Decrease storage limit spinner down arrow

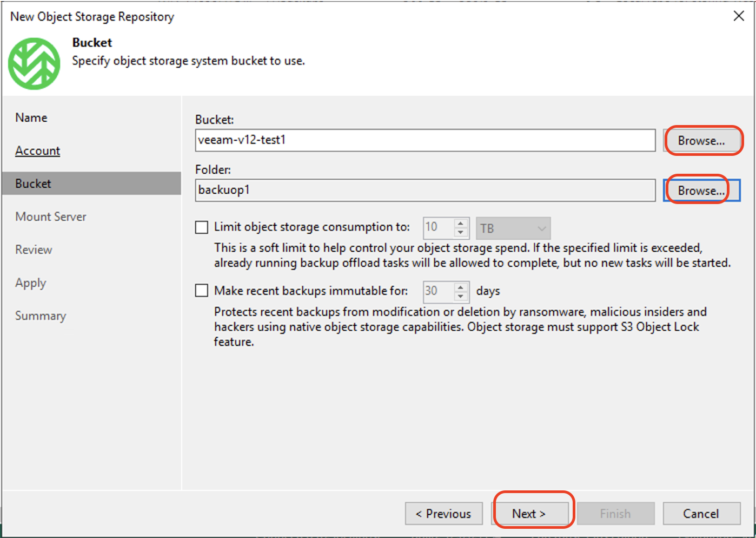point(461,233)
